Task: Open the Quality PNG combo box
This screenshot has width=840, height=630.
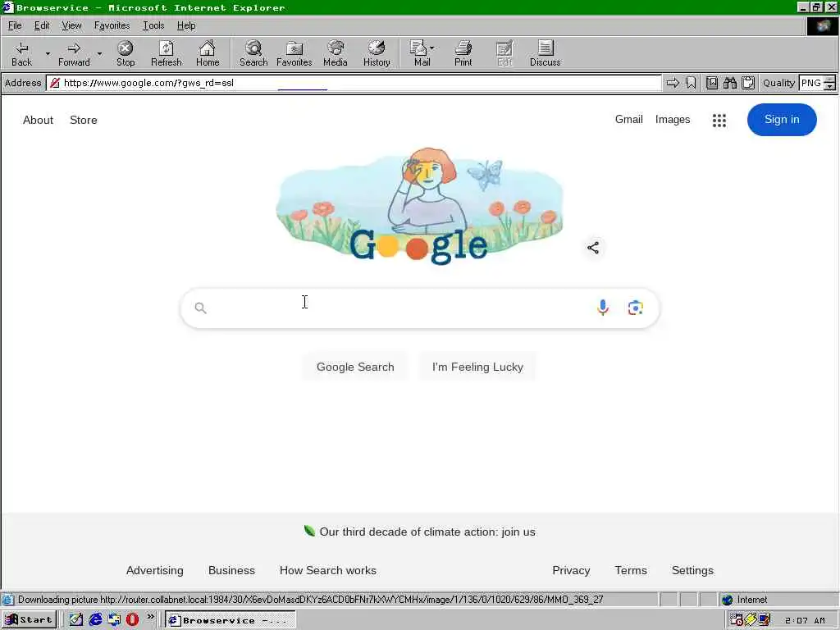Action: tap(818, 83)
